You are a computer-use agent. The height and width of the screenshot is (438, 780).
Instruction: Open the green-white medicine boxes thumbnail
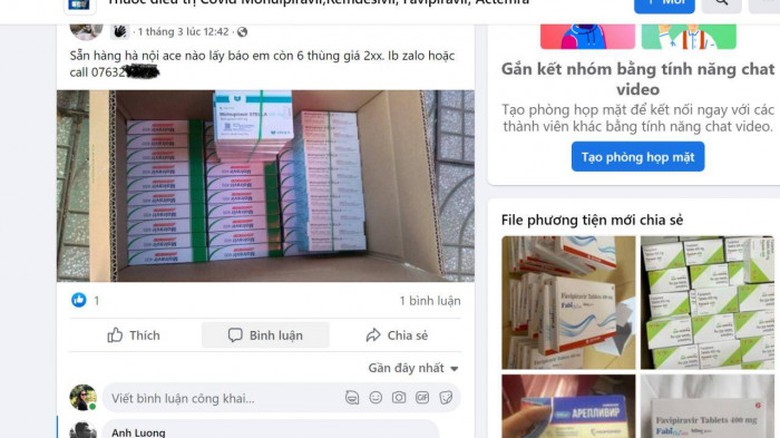(707, 302)
